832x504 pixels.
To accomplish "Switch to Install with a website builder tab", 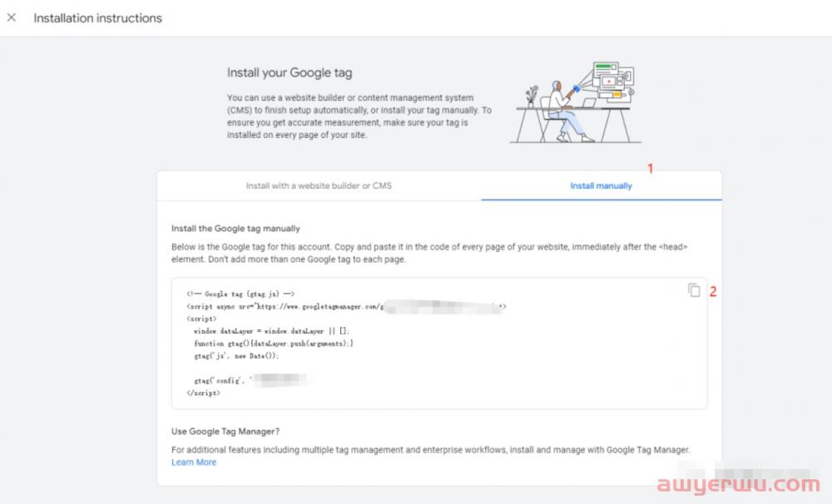I will click(319, 186).
